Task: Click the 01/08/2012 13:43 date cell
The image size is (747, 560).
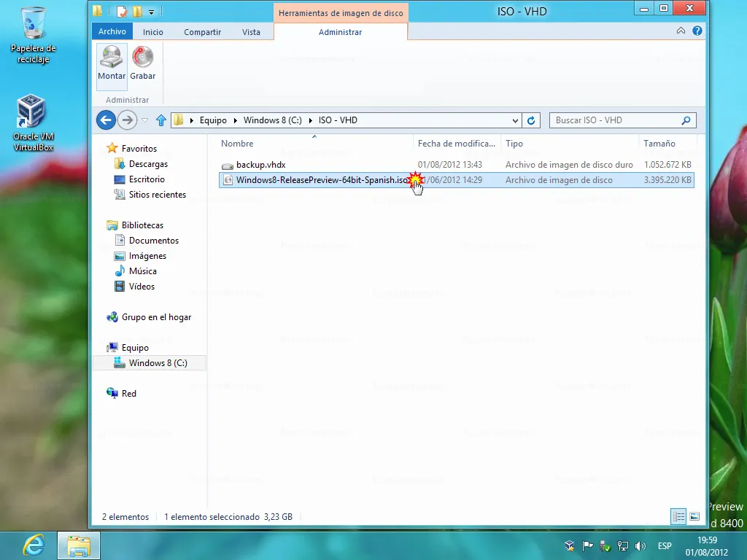Action: click(449, 165)
